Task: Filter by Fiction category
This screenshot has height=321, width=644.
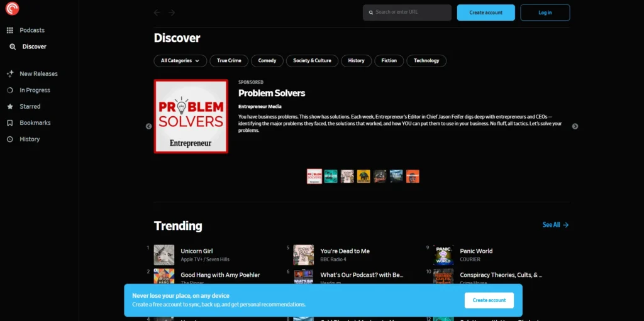Action: click(x=389, y=61)
